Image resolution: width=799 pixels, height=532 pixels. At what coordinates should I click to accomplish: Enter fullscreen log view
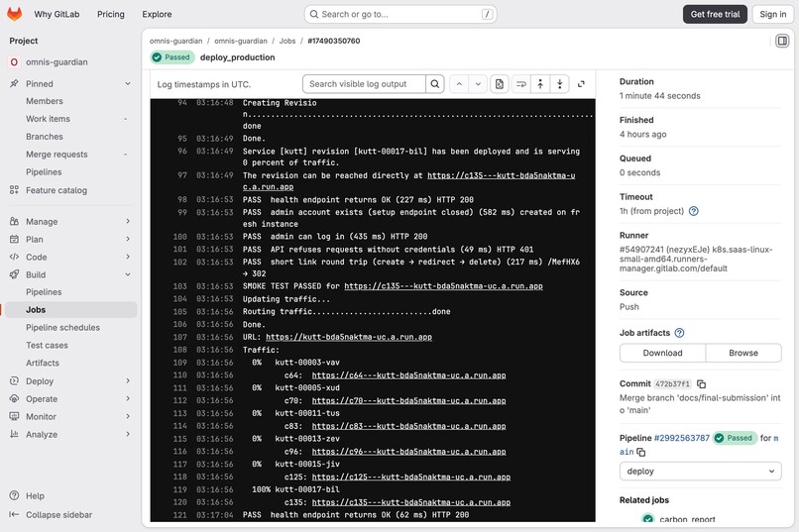click(x=581, y=84)
